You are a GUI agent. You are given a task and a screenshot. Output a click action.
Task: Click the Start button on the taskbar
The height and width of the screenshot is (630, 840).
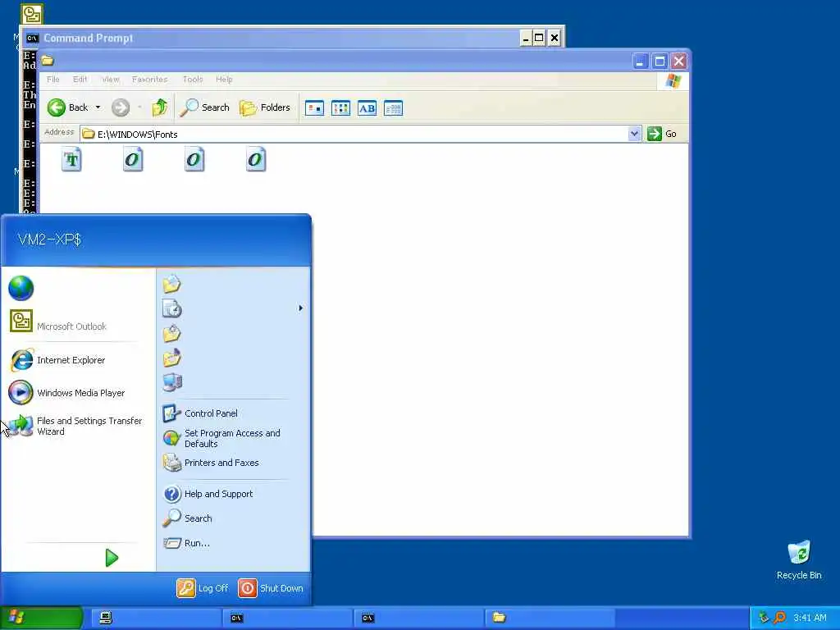41,618
